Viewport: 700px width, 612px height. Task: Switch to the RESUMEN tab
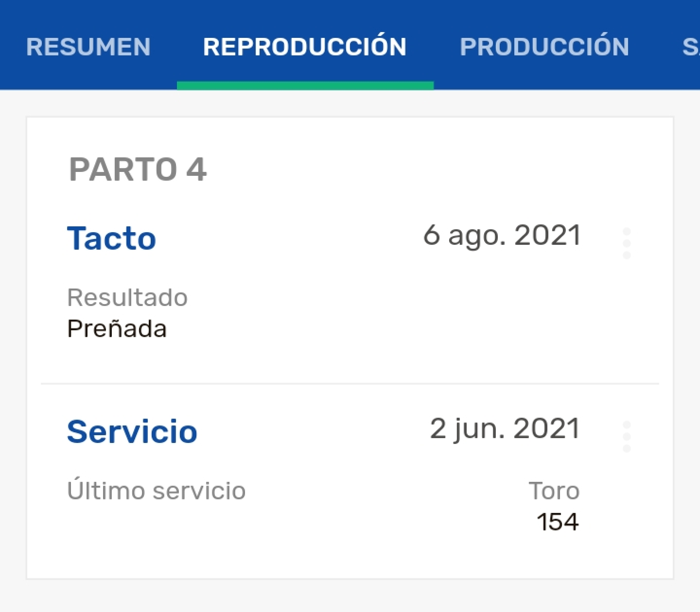click(88, 47)
